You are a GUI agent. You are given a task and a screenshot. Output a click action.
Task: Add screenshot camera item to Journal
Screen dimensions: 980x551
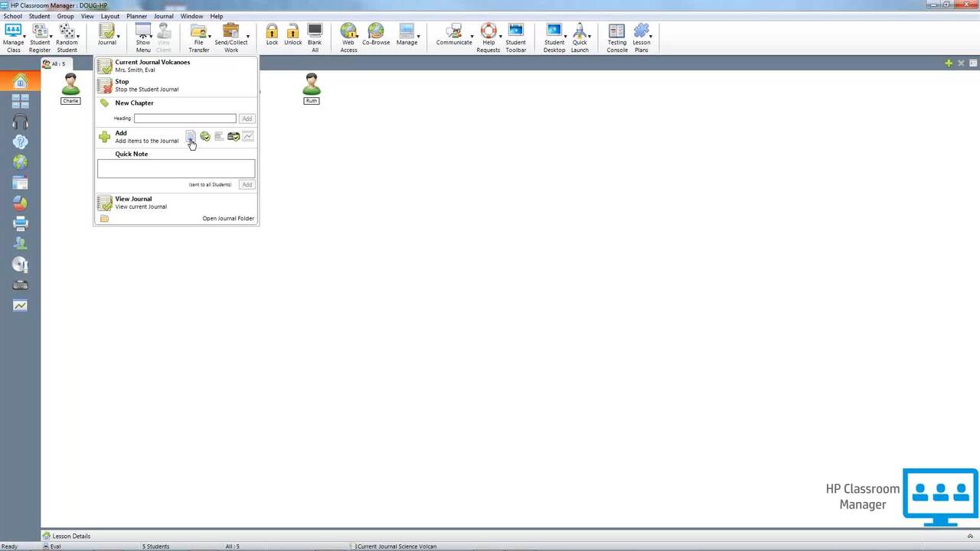click(234, 136)
